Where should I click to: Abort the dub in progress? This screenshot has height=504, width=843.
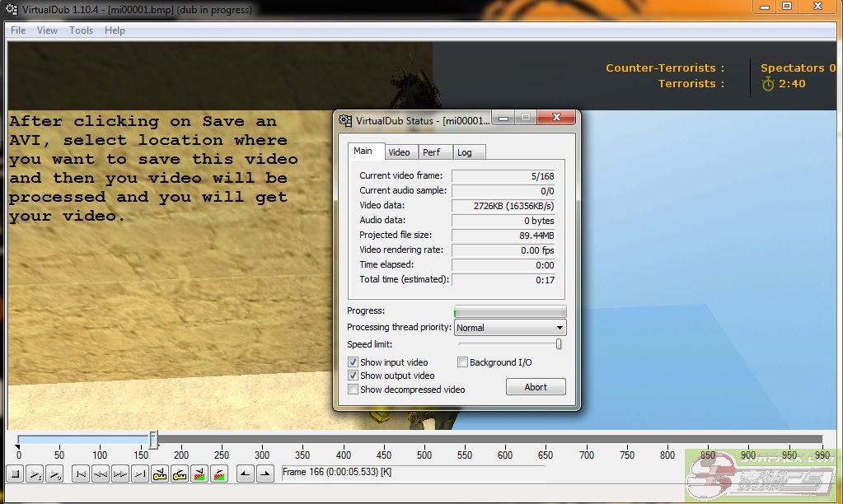point(535,387)
